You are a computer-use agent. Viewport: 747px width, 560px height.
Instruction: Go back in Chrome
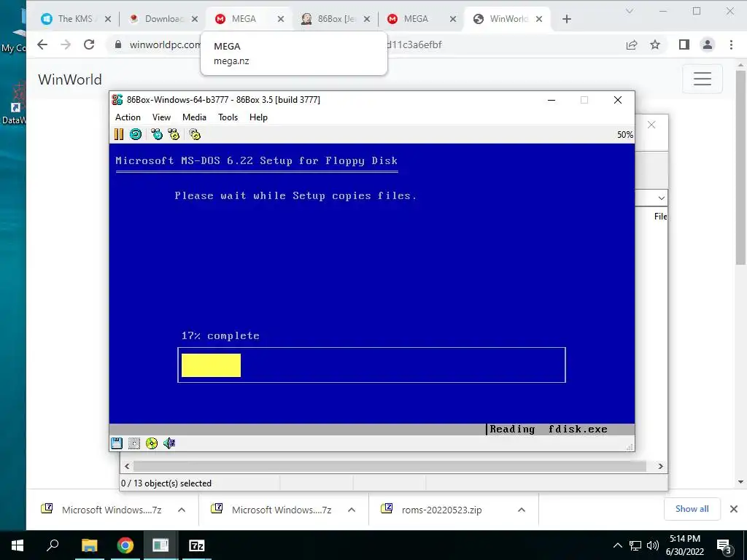tap(42, 44)
